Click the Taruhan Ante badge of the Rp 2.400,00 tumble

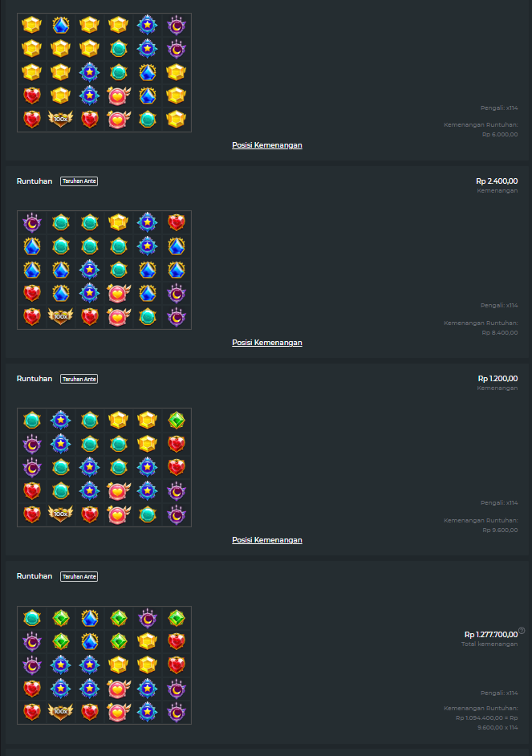coord(79,181)
